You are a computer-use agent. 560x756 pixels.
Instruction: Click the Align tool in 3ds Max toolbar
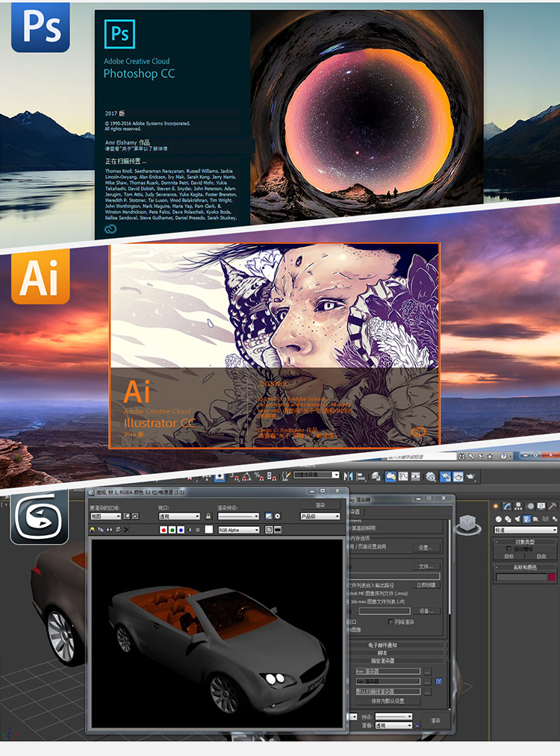point(361,476)
